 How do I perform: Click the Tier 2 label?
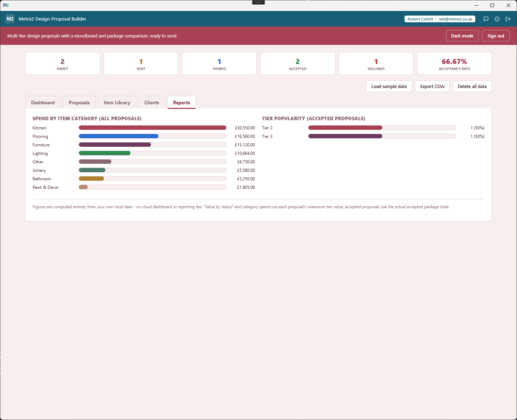coord(267,128)
